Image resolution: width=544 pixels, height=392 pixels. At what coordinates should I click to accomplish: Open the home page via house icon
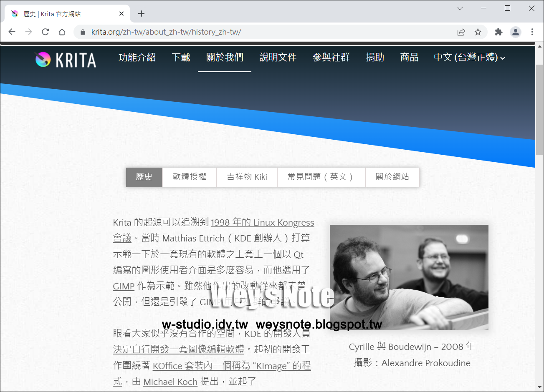pos(62,32)
